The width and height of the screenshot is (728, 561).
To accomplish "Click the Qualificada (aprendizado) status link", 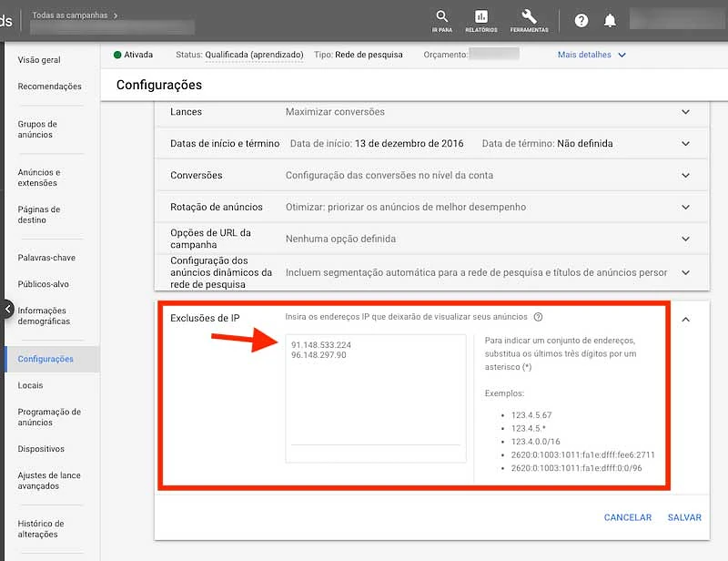I will [254, 55].
